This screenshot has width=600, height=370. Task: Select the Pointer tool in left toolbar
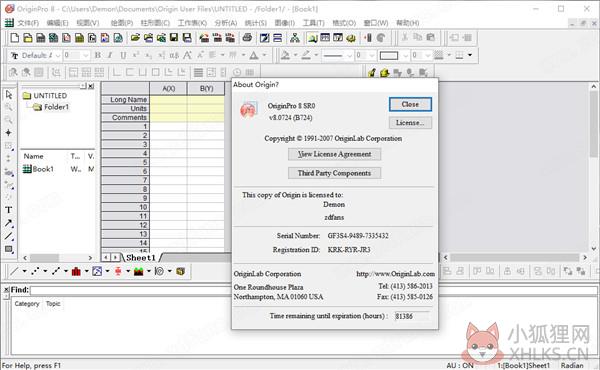(8, 95)
